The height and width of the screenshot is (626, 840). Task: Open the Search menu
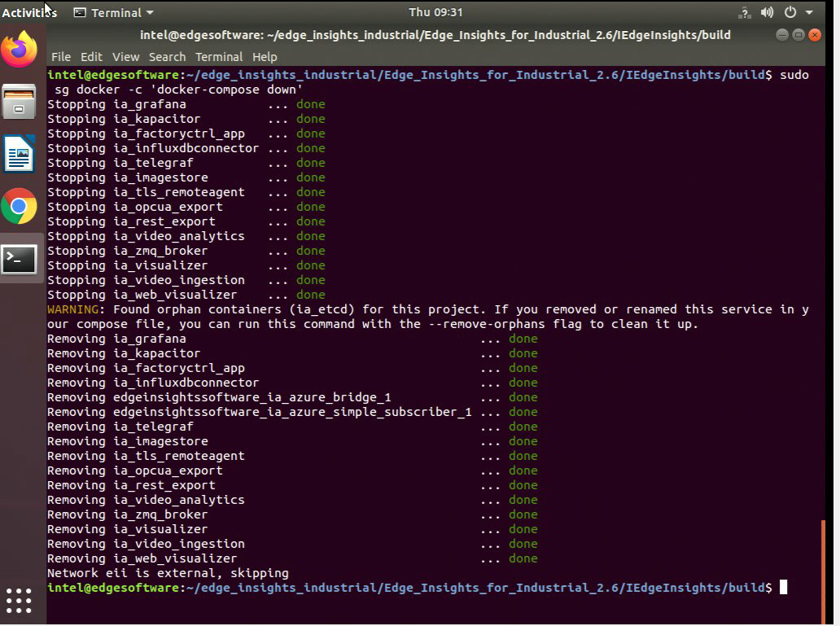(x=167, y=57)
